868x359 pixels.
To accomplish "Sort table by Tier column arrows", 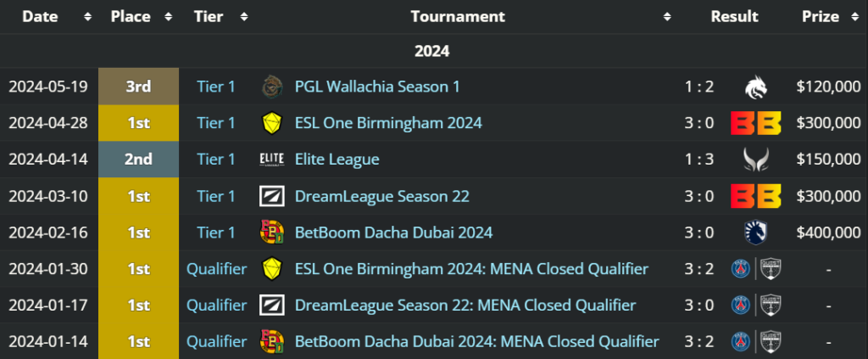I will [x=244, y=17].
